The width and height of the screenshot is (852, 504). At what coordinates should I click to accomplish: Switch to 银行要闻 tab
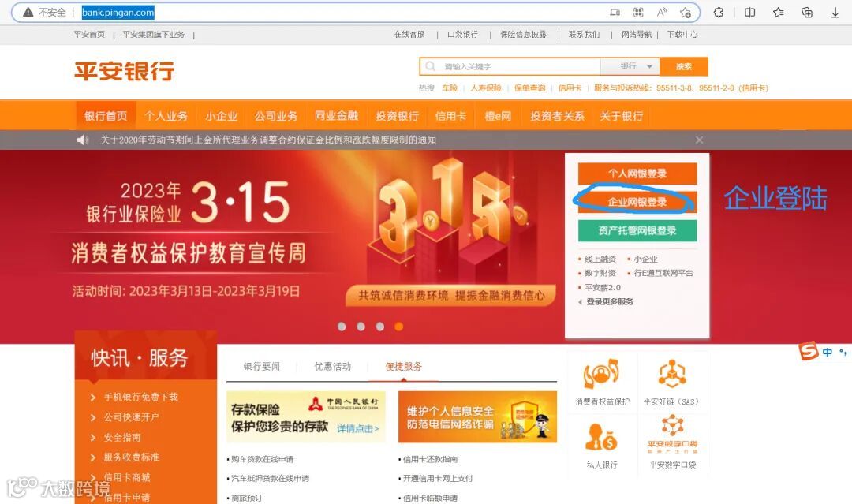(261, 367)
